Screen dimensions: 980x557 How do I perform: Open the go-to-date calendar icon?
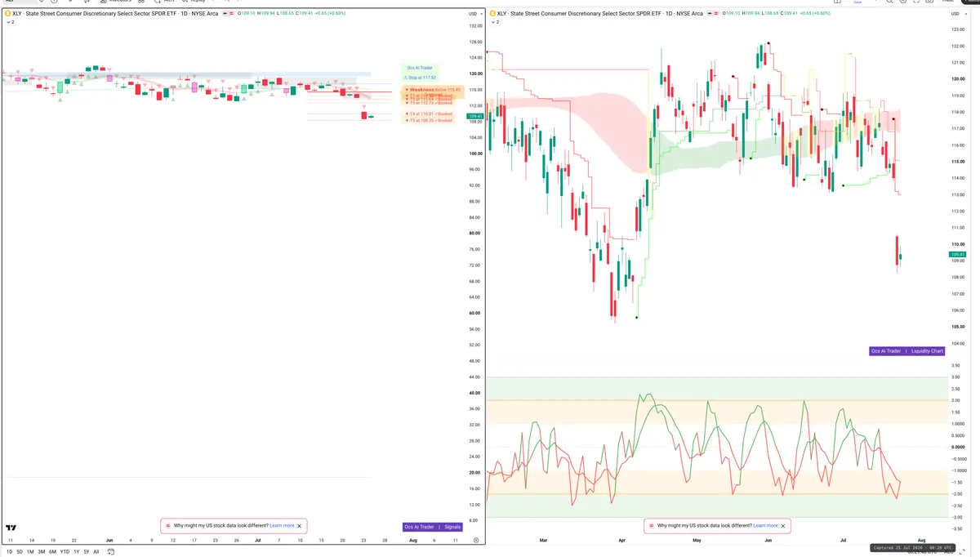111,552
